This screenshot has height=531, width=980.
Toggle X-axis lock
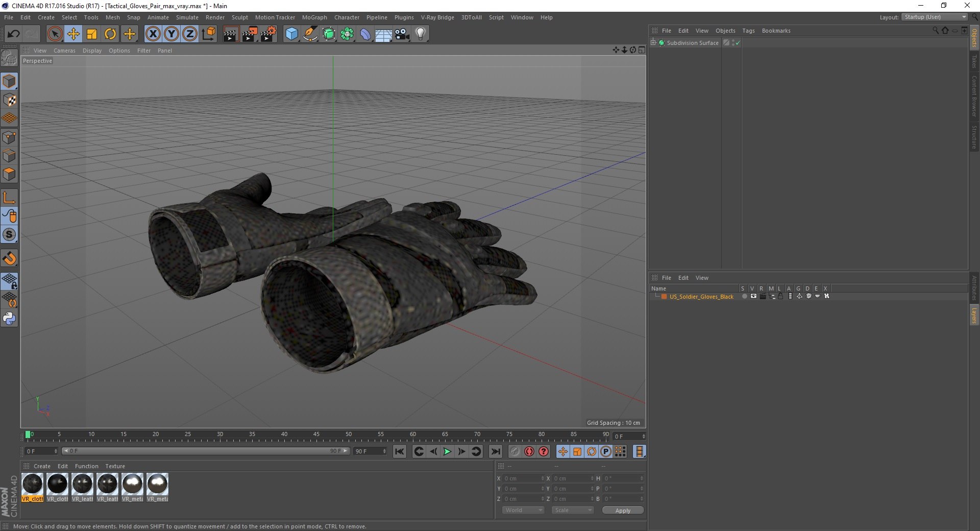tap(153, 34)
